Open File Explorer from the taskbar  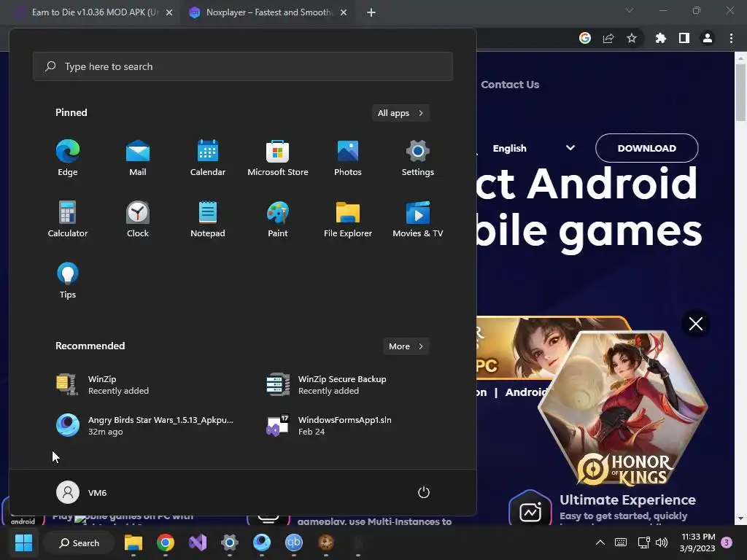pyautogui.click(x=133, y=542)
